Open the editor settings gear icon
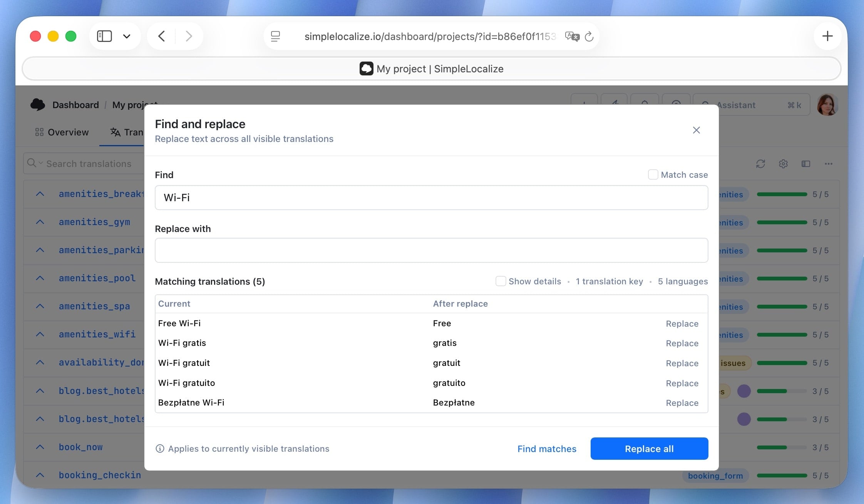The image size is (864, 504). coord(783,164)
